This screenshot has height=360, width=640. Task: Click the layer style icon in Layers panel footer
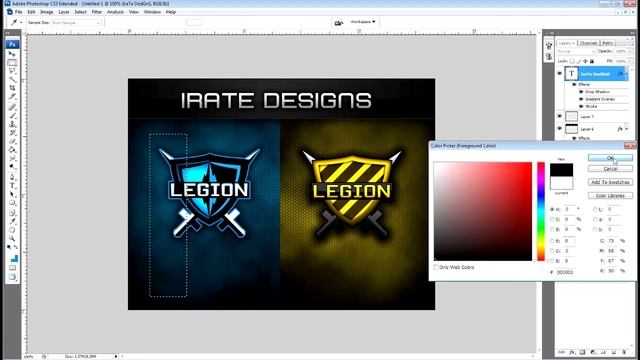click(572, 352)
